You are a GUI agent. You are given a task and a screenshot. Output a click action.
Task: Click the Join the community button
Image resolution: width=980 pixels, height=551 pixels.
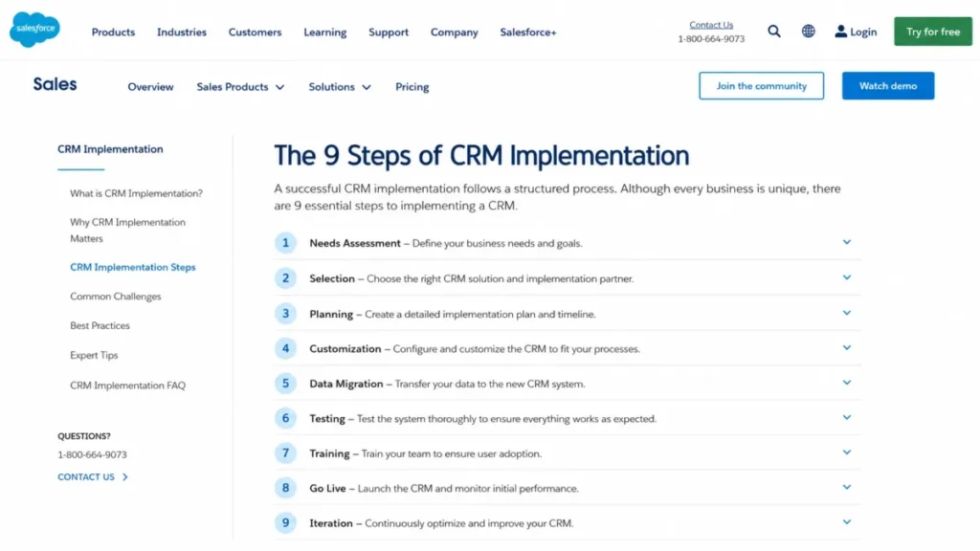click(761, 85)
